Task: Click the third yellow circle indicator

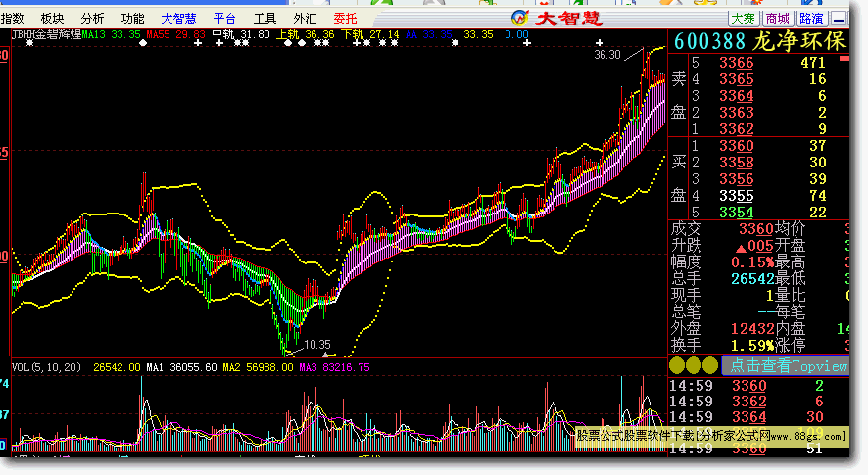Action: pos(709,365)
